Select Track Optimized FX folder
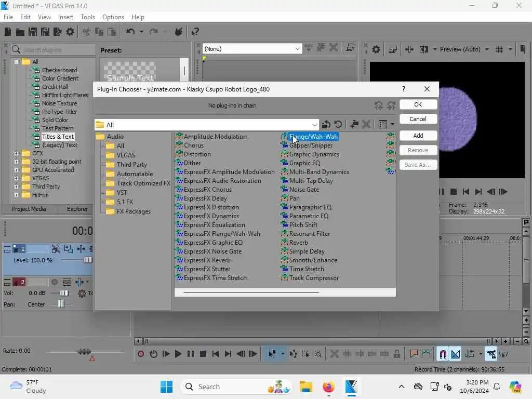 click(x=143, y=183)
